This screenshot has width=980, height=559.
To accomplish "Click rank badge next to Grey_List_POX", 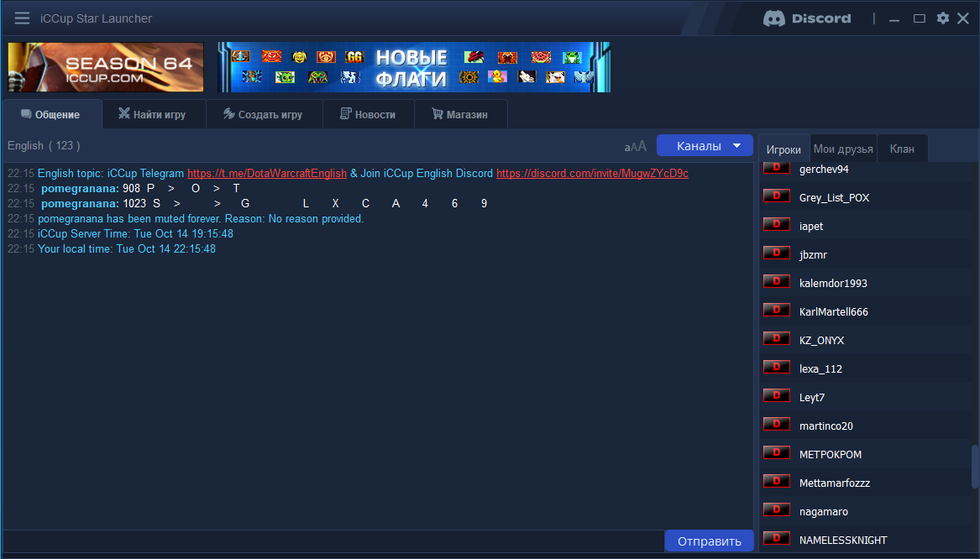I will pos(777,196).
